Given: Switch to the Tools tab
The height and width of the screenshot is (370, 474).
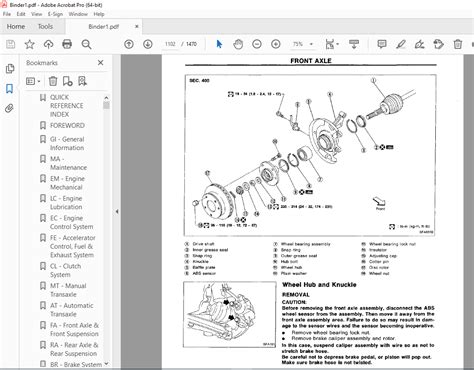Looking at the screenshot, I should pyautogui.click(x=45, y=26).
